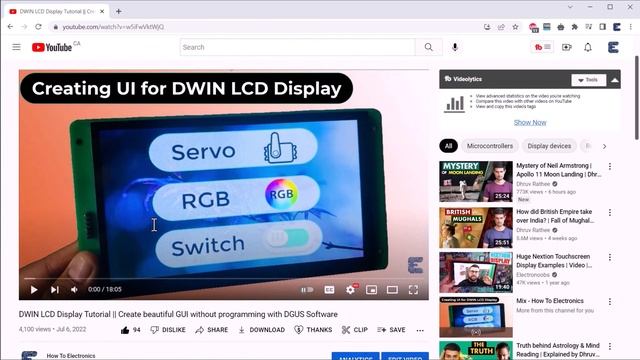Play the video

point(34,289)
